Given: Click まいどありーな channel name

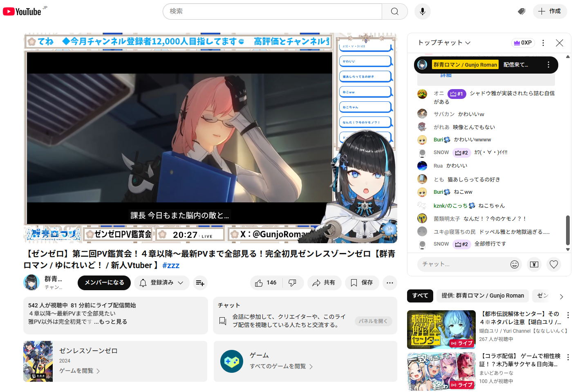Looking at the screenshot, I should point(496,373).
